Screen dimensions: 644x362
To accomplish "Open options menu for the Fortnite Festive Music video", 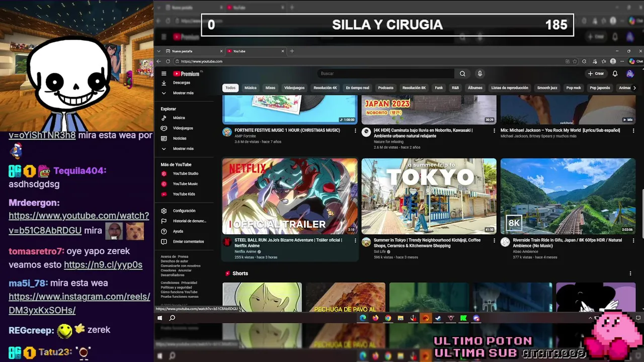I will [355, 131].
